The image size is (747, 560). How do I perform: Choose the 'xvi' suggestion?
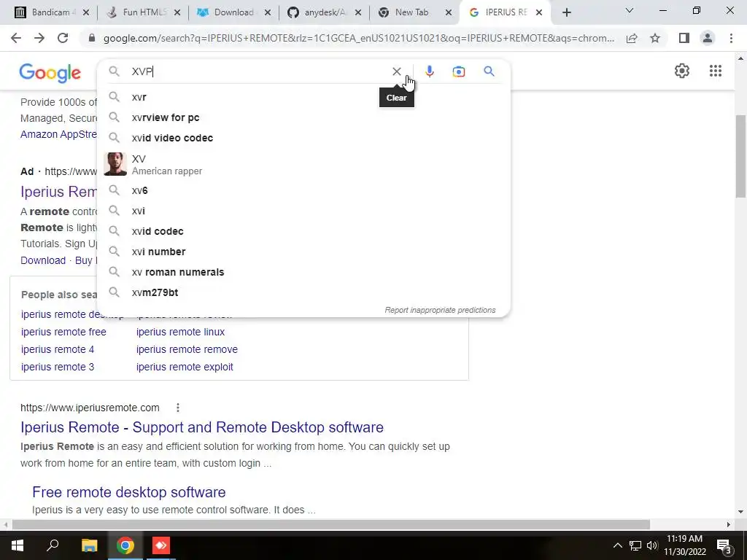(x=303, y=211)
